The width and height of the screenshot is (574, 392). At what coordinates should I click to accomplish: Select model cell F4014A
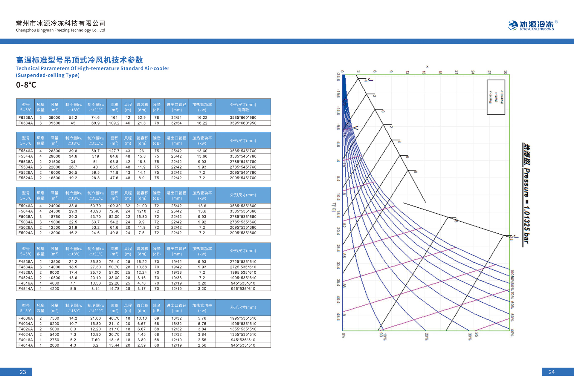[25, 345]
